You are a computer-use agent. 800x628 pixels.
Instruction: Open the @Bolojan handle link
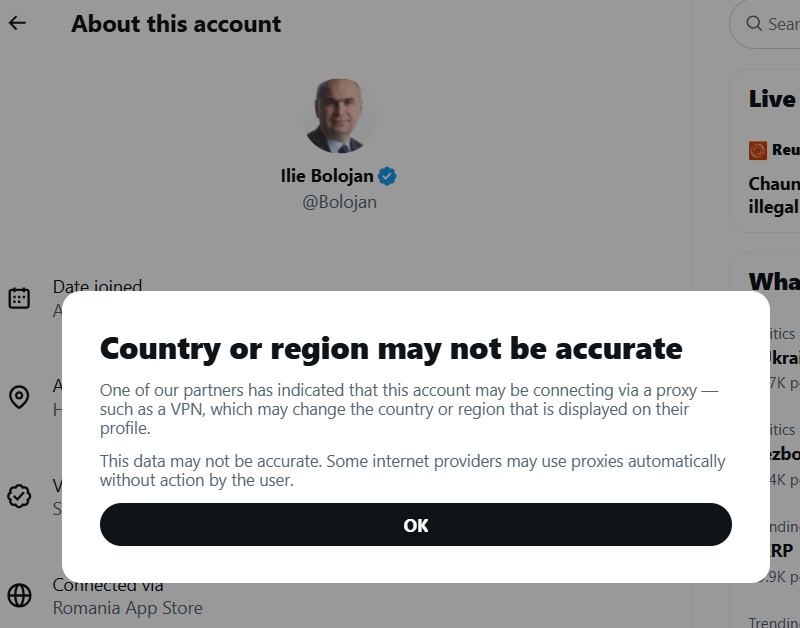point(339,202)
